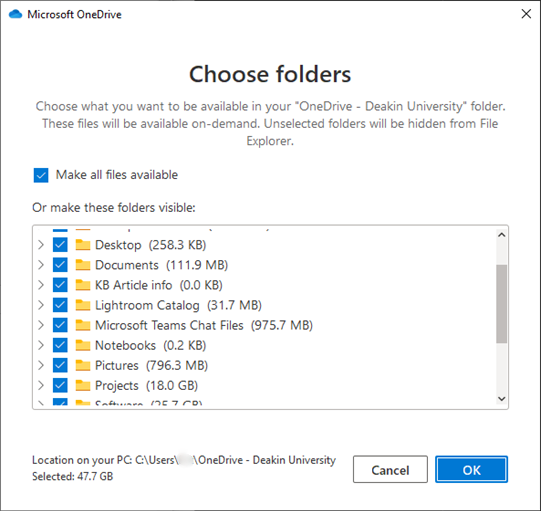Click the 'Selected: 47.7 GB' status text
This screenshot has width=541, height=511.
click(x=73, y=476)
